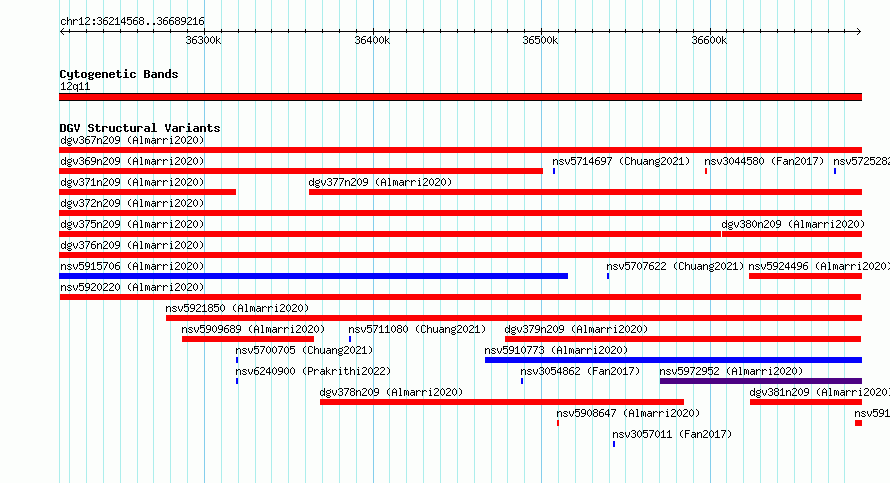Viewport: 890px width, 483px height.
Task: Click the purple nsv5972952 variant bar
Action: (x=761, y=381)
